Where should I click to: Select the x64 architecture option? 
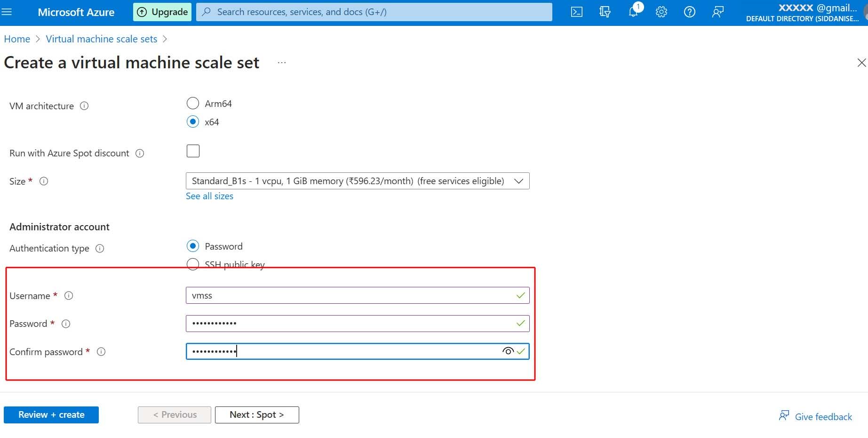click(193, 122)
